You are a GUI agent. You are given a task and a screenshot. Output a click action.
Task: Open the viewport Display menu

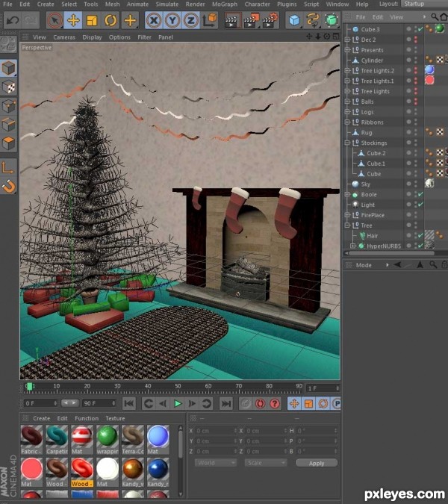coord(92,37)
